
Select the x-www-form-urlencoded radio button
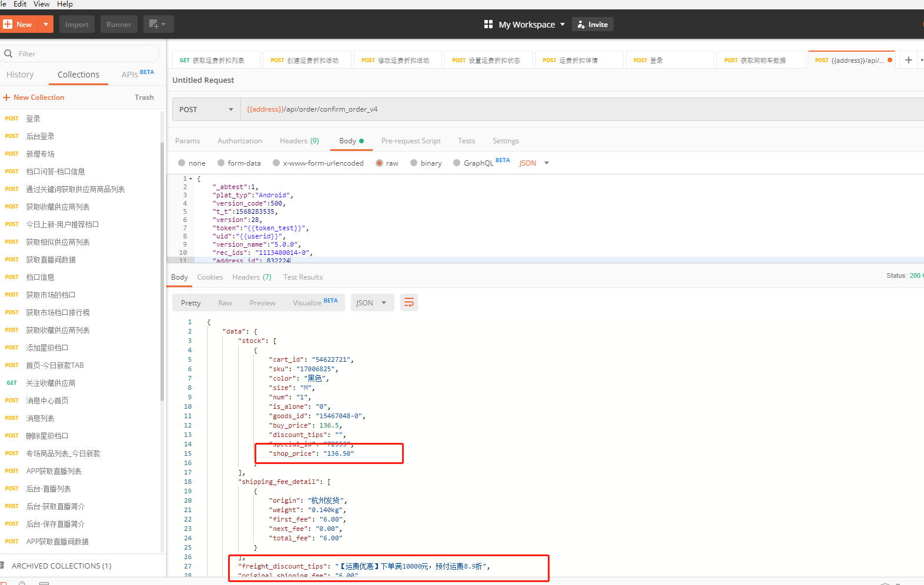point(276,163)
